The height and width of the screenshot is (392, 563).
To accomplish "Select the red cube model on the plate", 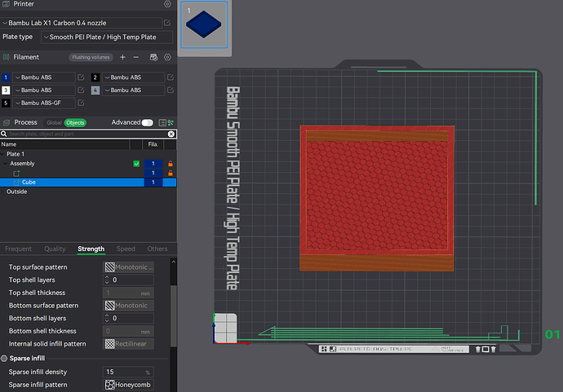I will click(x=377, y=198).
